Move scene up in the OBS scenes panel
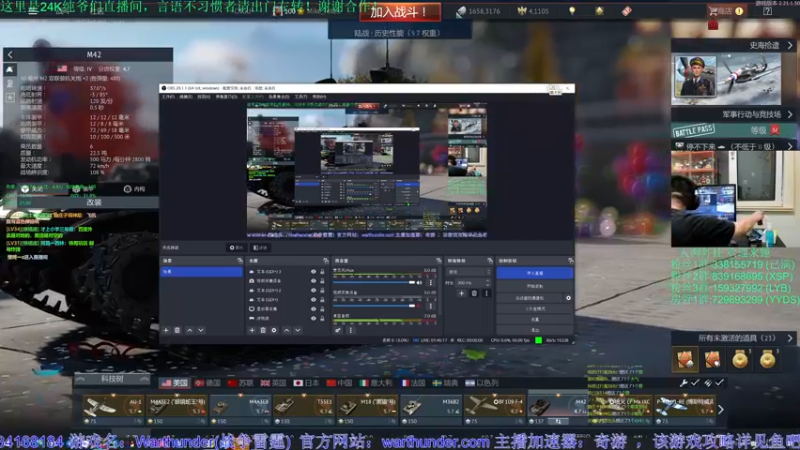The height and width of the screenshot is (450, 800). click(189, 330)
